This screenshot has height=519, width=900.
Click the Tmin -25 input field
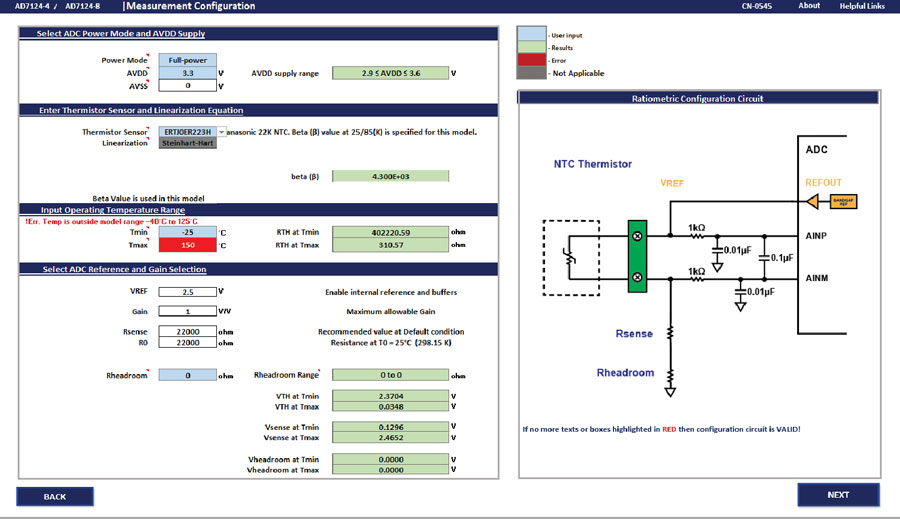point(188,232)
